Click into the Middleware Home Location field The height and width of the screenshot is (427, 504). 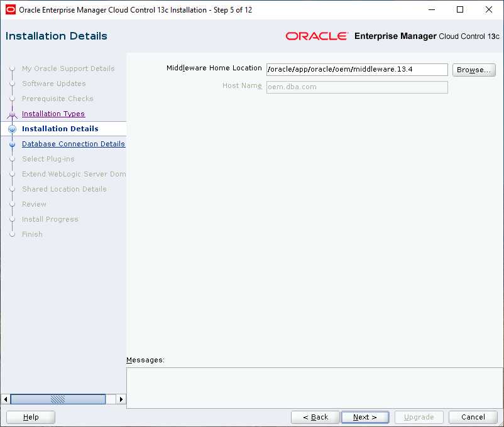(357, 70)
